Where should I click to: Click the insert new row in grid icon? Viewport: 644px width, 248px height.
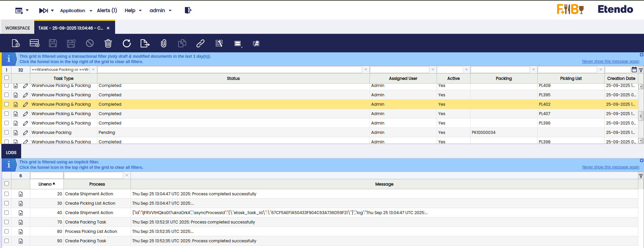(x=34, y=43)
